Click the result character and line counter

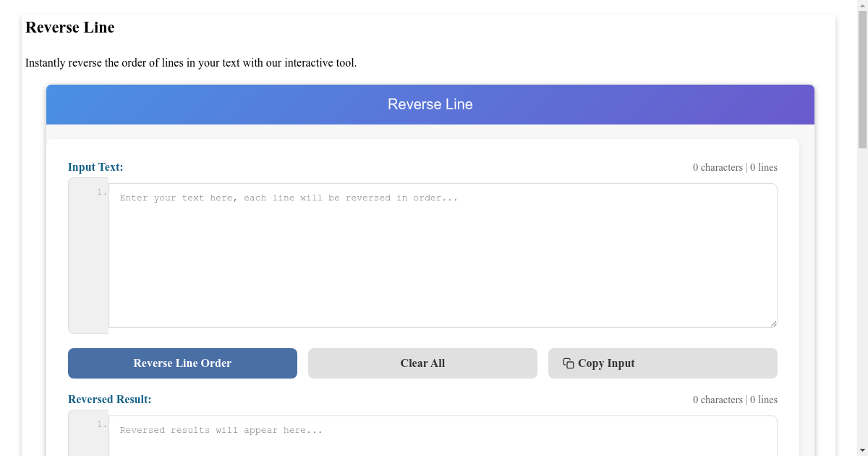tap(735, 400)
